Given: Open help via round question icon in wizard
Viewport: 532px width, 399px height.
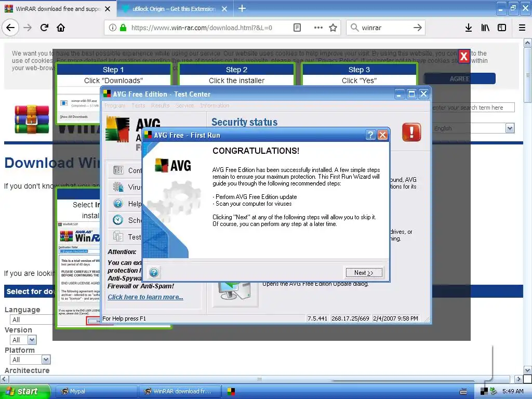Looking at the screenshot, I should pyautogui.click(x=154, y=272).
